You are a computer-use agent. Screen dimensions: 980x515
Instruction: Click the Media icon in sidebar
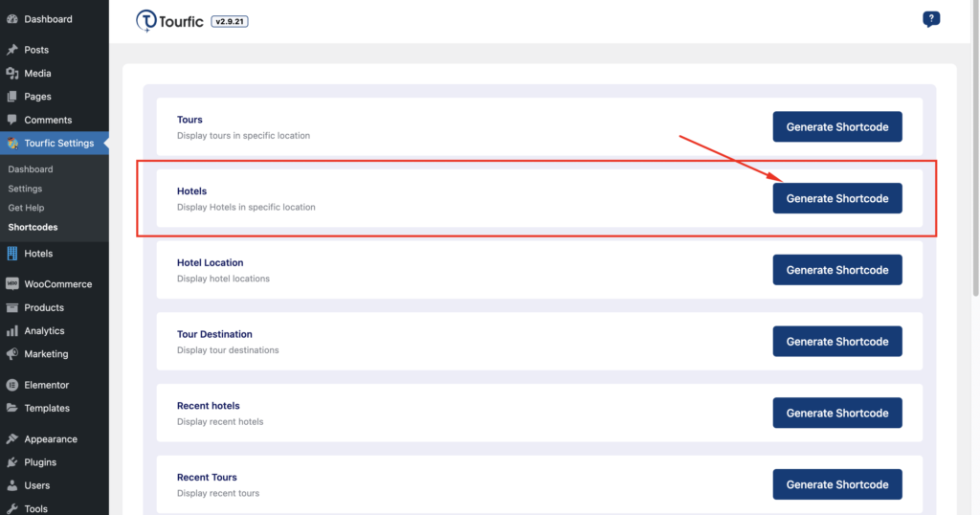pyautogui.click(x=11, y=73)
